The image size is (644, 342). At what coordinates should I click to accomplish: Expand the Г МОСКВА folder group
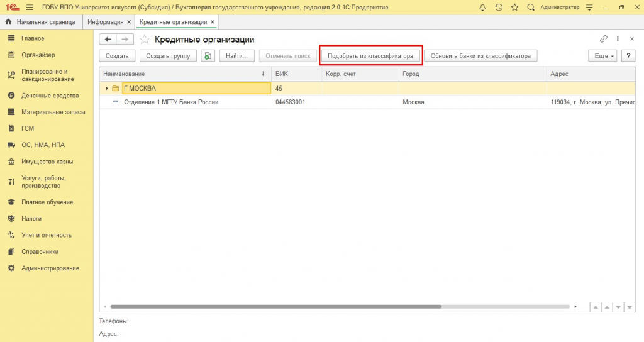coord(107,89)
